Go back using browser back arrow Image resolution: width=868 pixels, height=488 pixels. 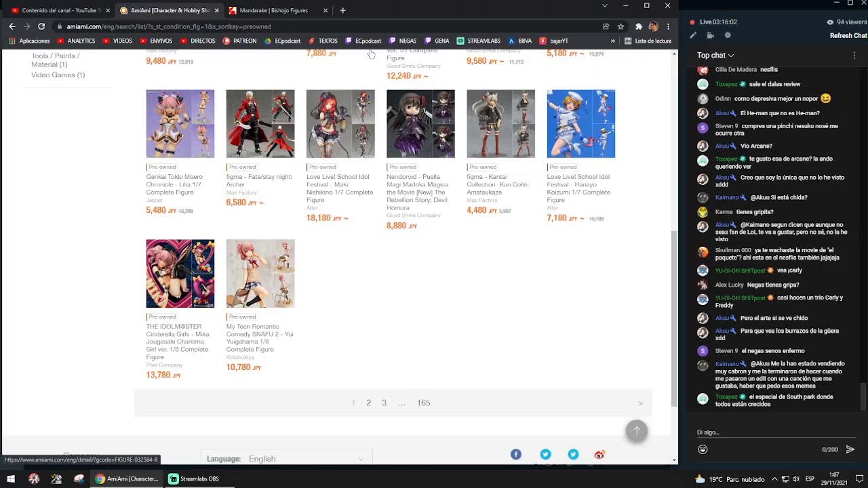12,26
